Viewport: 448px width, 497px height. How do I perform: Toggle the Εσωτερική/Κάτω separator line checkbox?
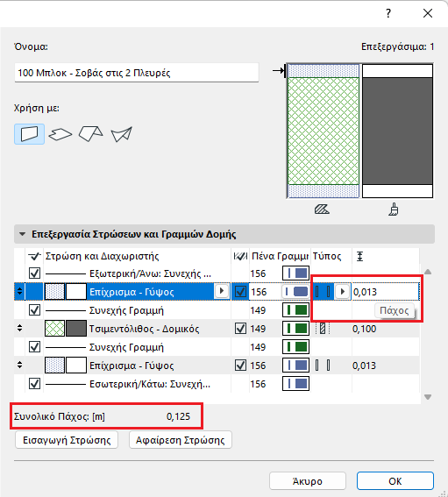[34, 384]
